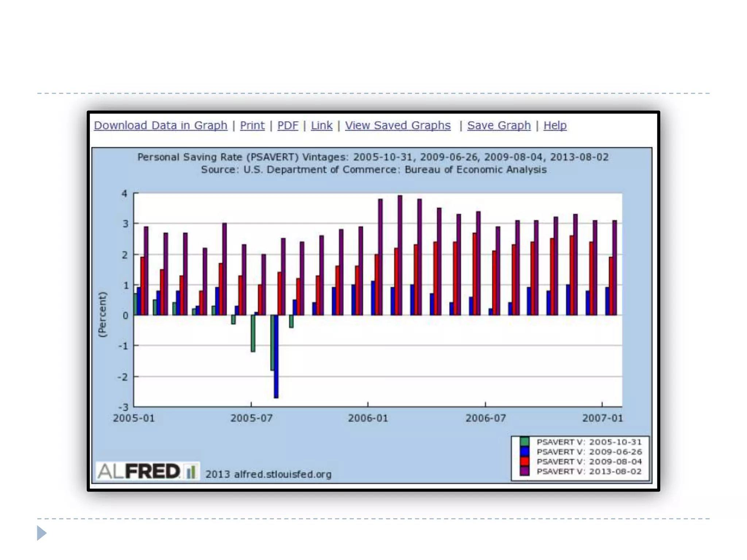Image resolution: width=747 pixels, height=560 pixels.
Task: Click the Save Graph link
Action: click(x=499, y=125)
